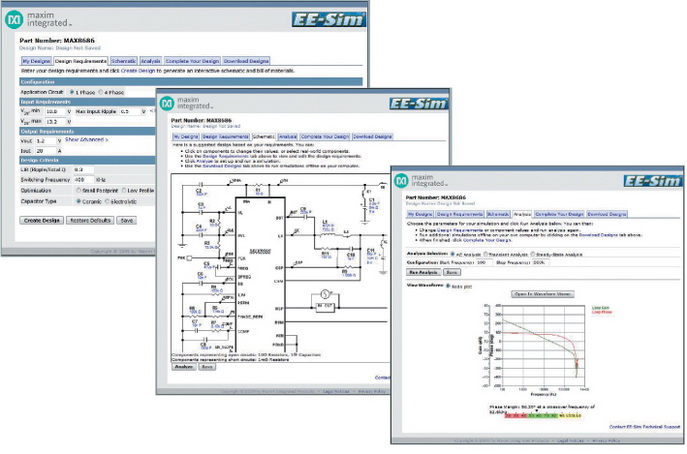Open Download Designs tab in Design Requirements window
Screen dimensions: 687x454
click(246, 61)
